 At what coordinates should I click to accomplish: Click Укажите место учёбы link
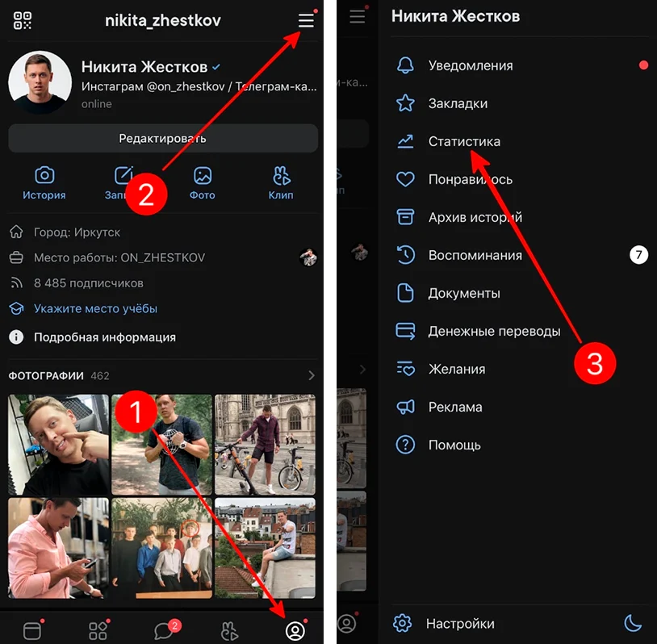pyautogui.click(x=95, y=309)
